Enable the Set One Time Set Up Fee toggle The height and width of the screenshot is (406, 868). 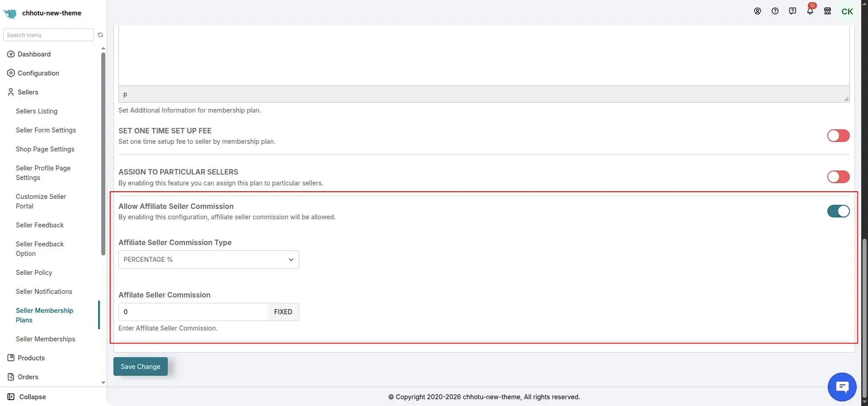pos(838,136)
